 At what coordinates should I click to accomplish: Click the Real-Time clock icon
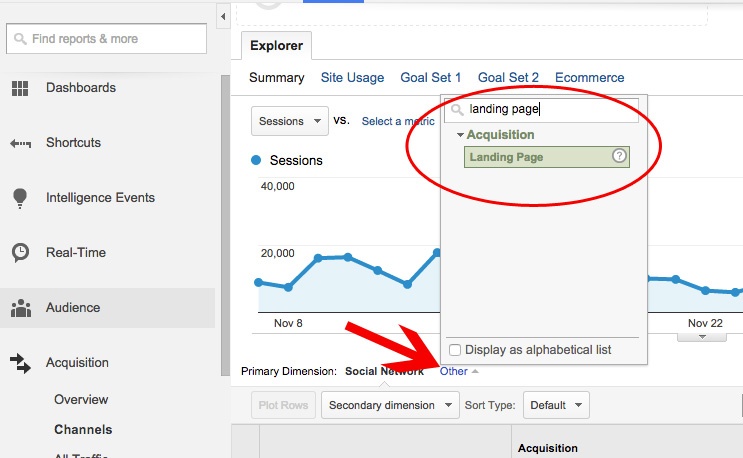tap(20, 253)
